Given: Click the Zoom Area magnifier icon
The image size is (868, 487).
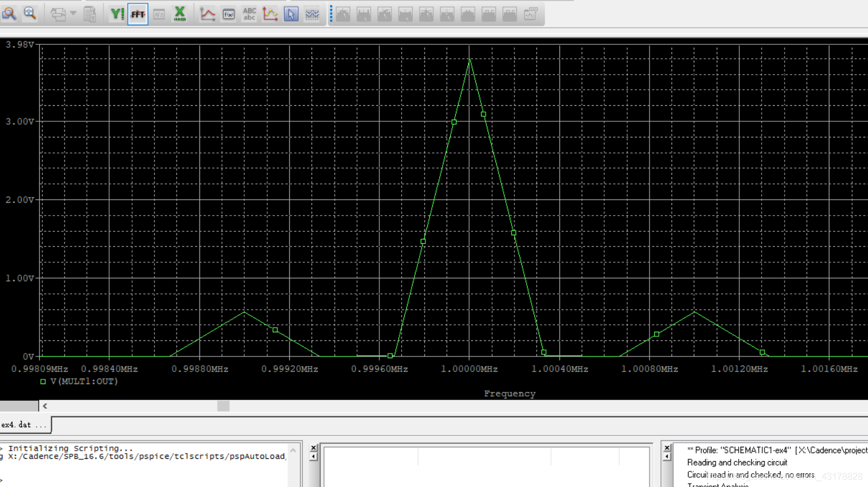Looking at the screenshot, I should point(9,13).
